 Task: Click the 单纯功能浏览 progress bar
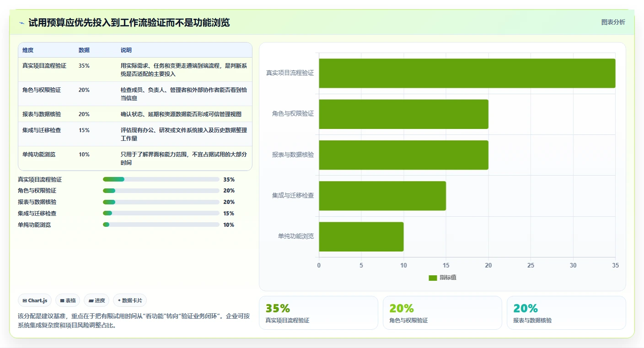tap(161, 225)
